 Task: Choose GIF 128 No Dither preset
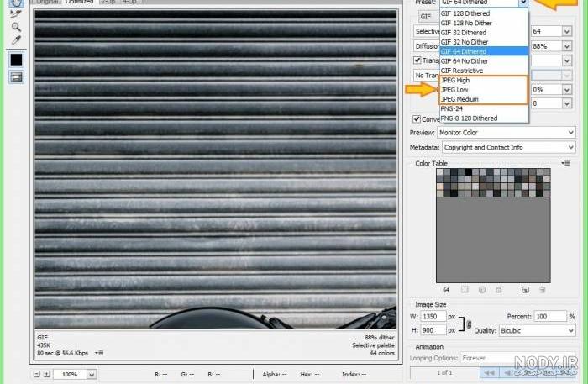tap(484, 23)
